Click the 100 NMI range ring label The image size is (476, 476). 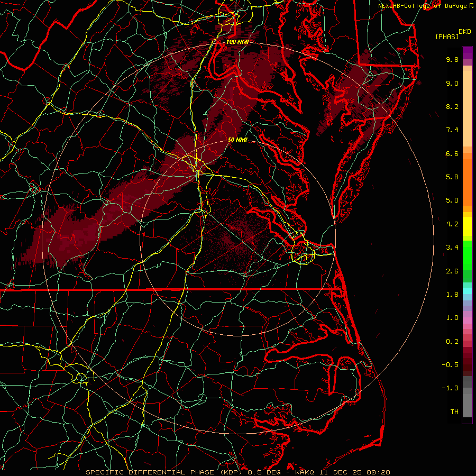pos(237,42)
